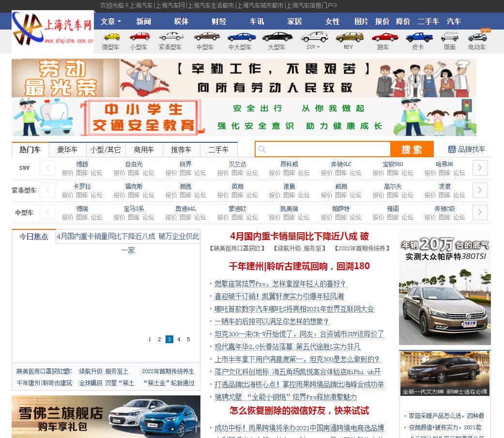Pick the blue 中大型车 car icon

click(242, 37)
